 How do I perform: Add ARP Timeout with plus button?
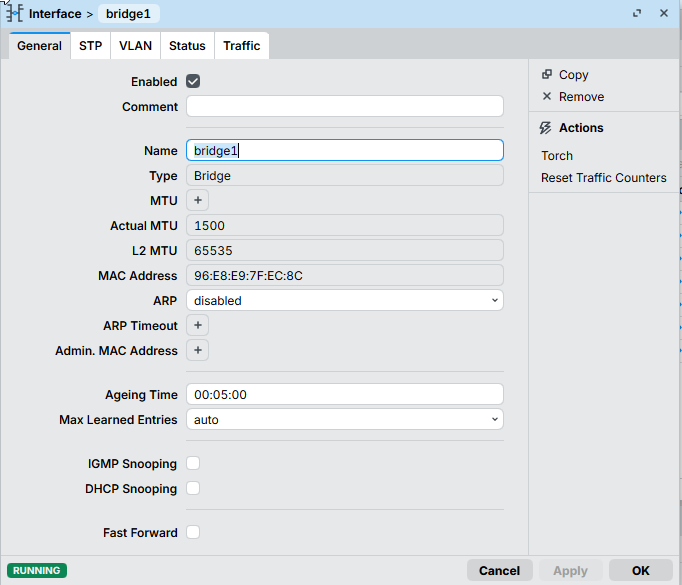click(x=197, y=325)
